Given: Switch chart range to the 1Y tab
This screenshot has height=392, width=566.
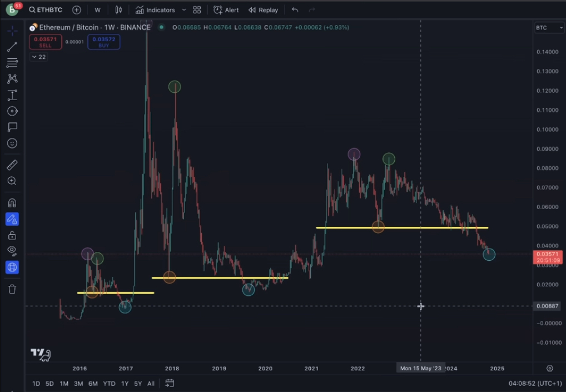Looking at the screenshot, I should coord(125,383).
